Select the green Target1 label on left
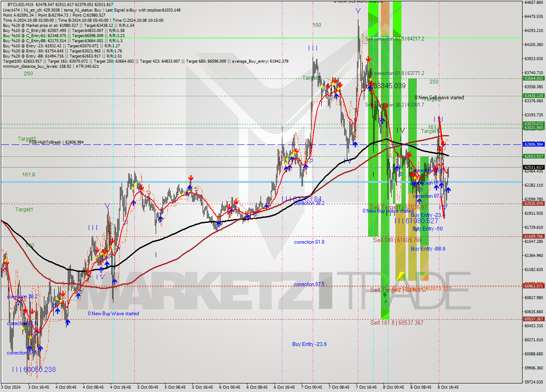Viewport: 546px width, 392px height. click(x=24, y=210)
